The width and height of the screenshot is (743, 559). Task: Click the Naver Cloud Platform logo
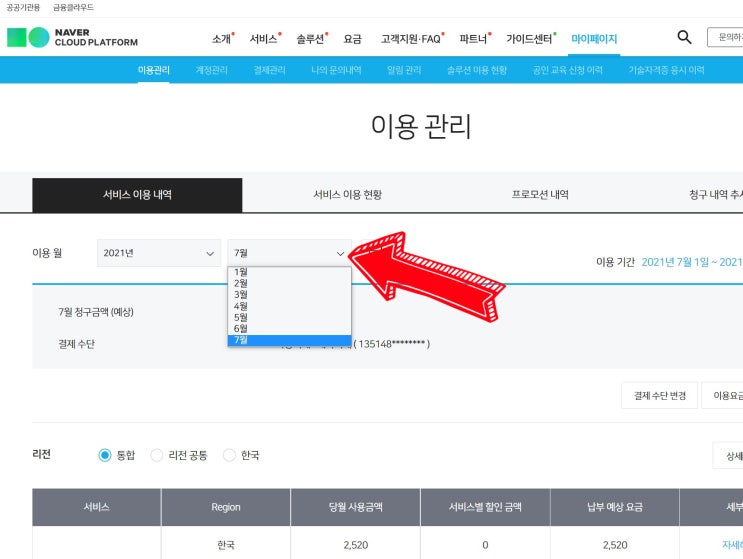[72, 37]
